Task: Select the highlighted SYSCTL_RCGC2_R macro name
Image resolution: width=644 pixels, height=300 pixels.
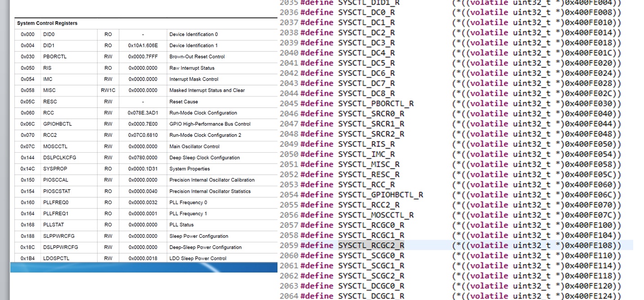Action: pyautogui.click(x=371, y=245)
